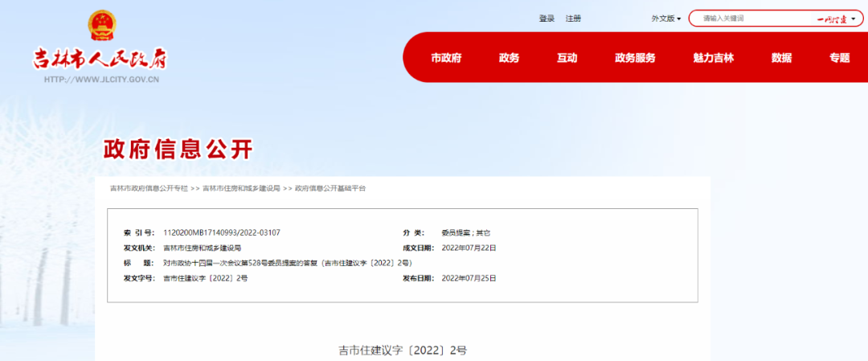Open the 注册 registration link
Image resolution: width=868 pixels, height=361 pixels.
(x=573, y=18)
